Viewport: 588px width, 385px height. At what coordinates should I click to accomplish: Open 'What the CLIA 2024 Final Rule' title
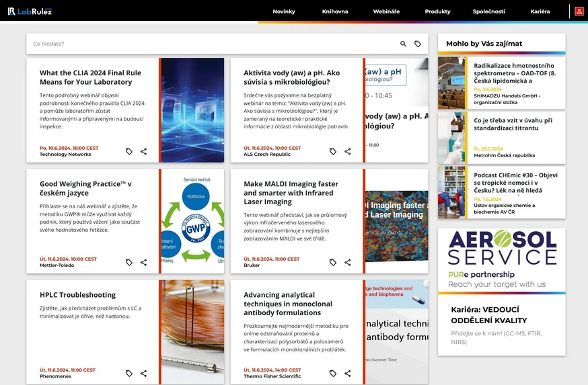tap(90, 77)
